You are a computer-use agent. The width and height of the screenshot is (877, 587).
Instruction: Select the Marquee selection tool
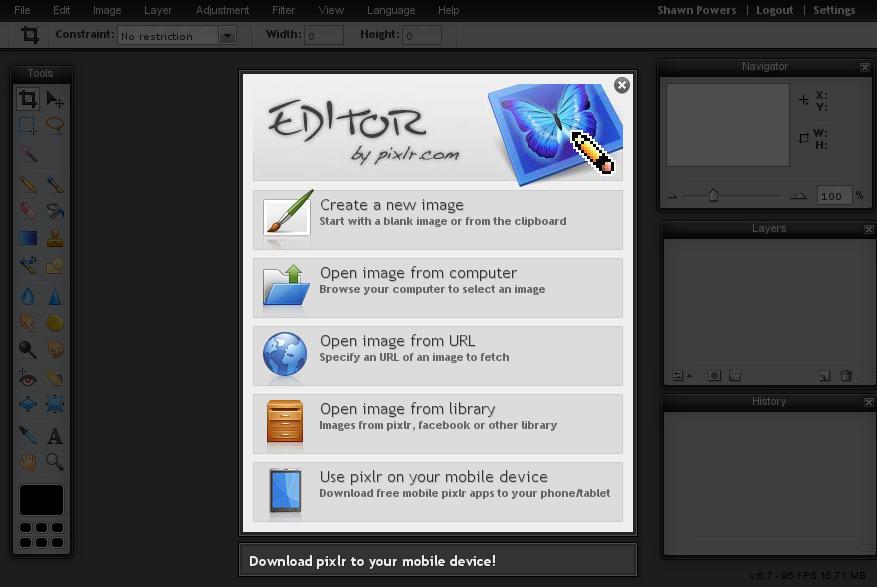28,126
